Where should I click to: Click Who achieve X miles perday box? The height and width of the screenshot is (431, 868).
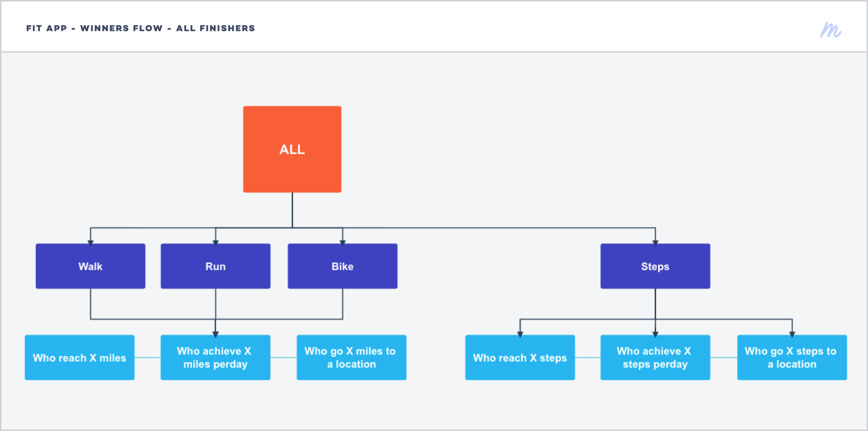216,357
